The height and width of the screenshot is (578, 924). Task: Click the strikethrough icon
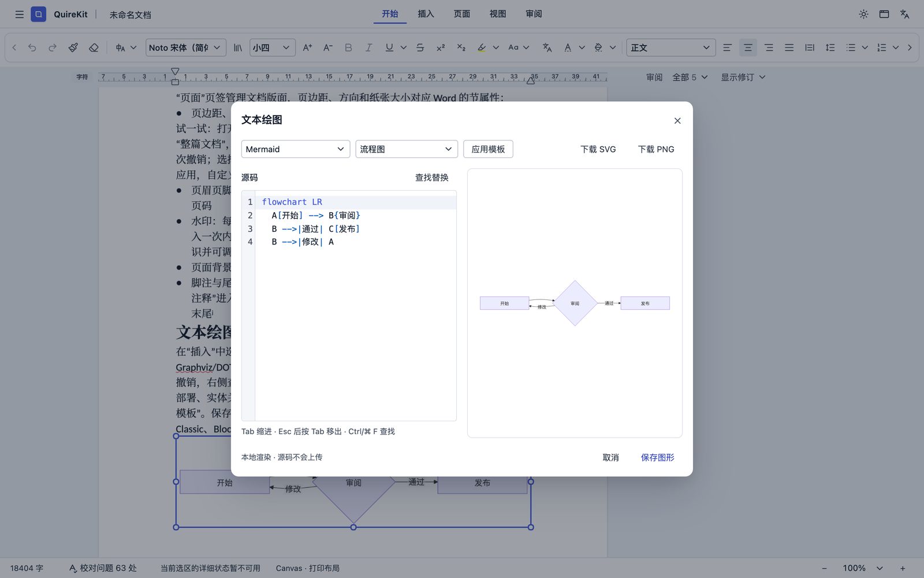(x=420, y=47)
